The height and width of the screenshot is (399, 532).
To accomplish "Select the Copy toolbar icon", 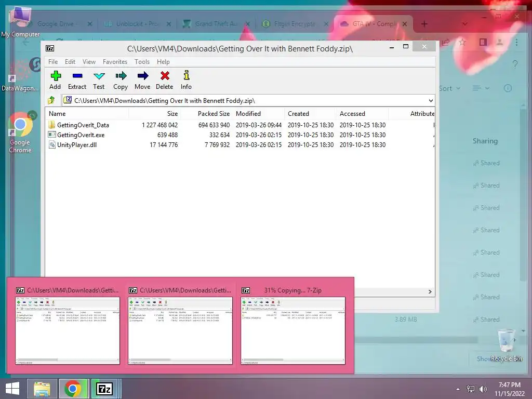I will pos(121,76).
